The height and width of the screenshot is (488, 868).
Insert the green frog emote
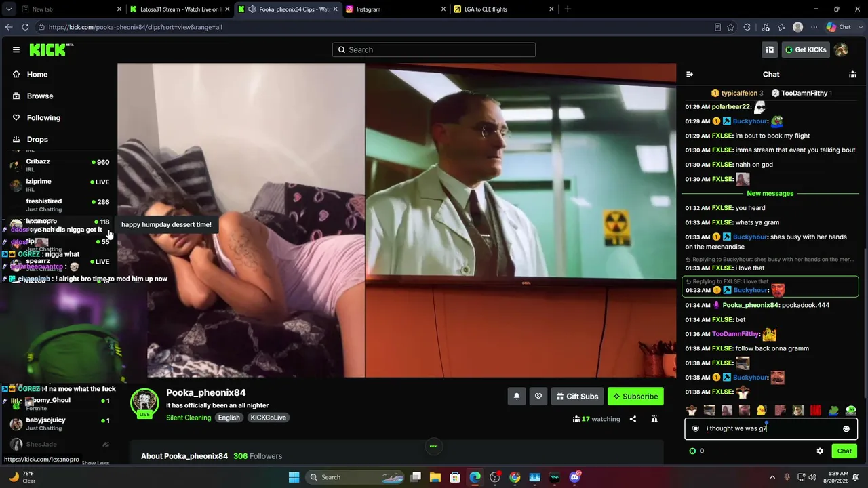pyautogui.click(x=833, y=410)
